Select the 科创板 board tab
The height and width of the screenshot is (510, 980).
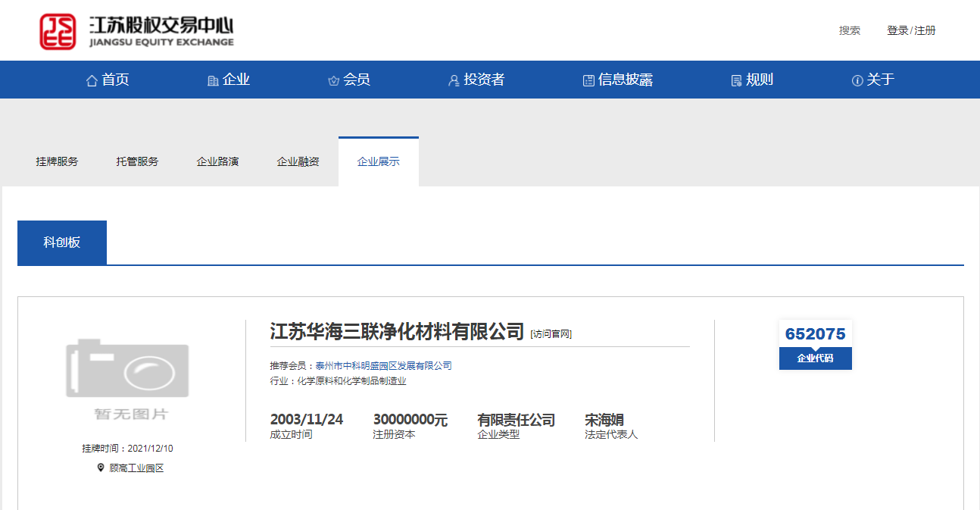click(62, 242)
